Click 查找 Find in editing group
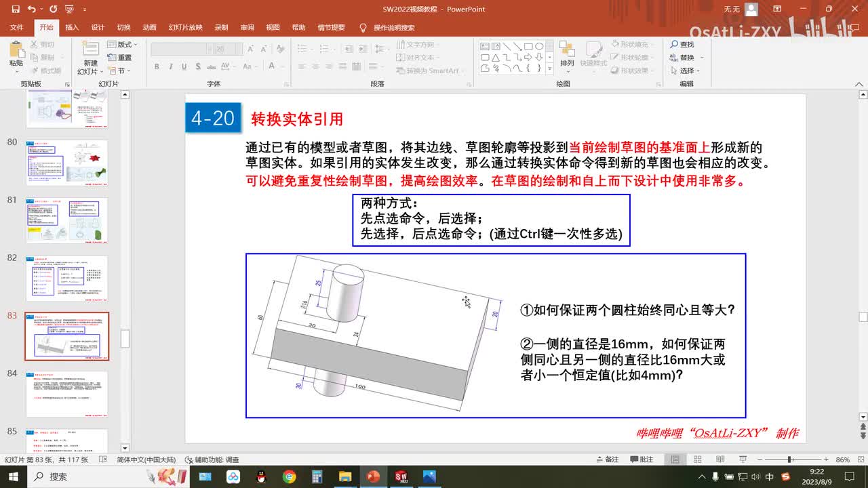868x488 pixels. [x=682, y=45]
